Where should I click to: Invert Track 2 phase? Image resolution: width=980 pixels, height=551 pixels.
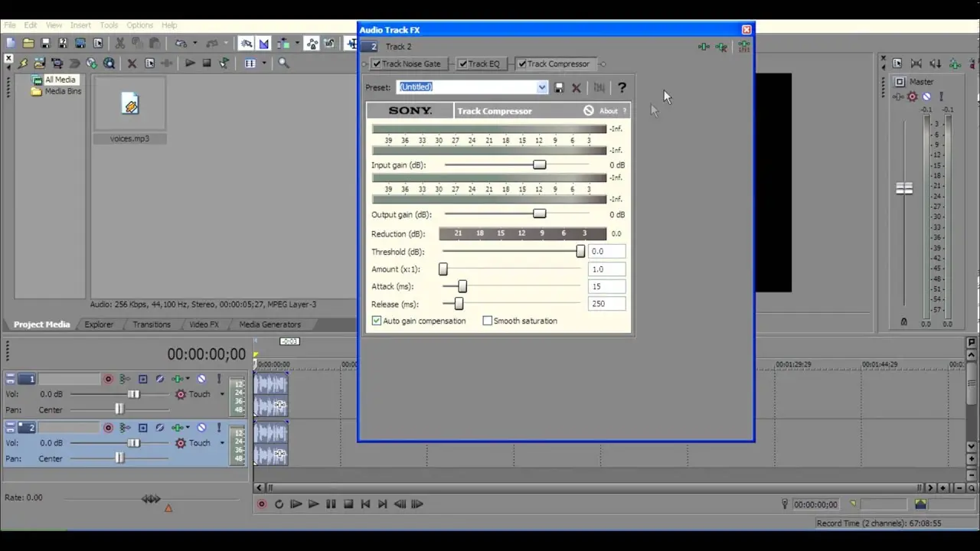tap(159, 428)
